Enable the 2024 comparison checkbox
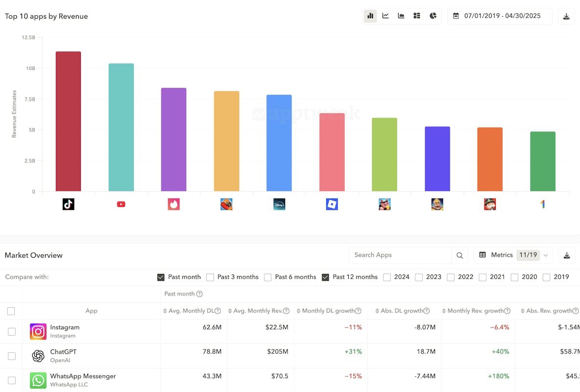Viewport: 580px width, 392px height. pos(387,277)
